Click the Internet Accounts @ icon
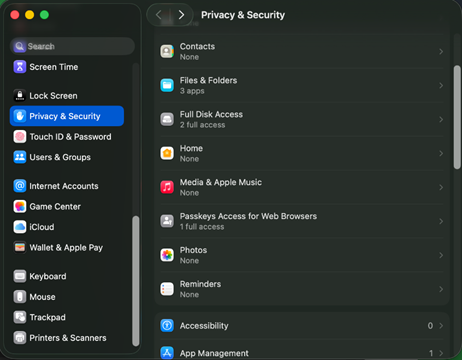 pyautogui.click(x=20, y=186)
